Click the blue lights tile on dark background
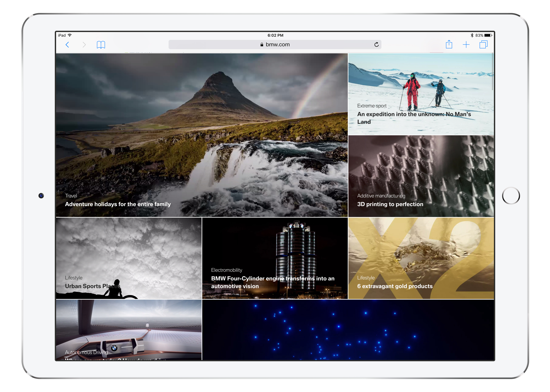This screenshot has height=392, width=550. (x=348, y=330)
